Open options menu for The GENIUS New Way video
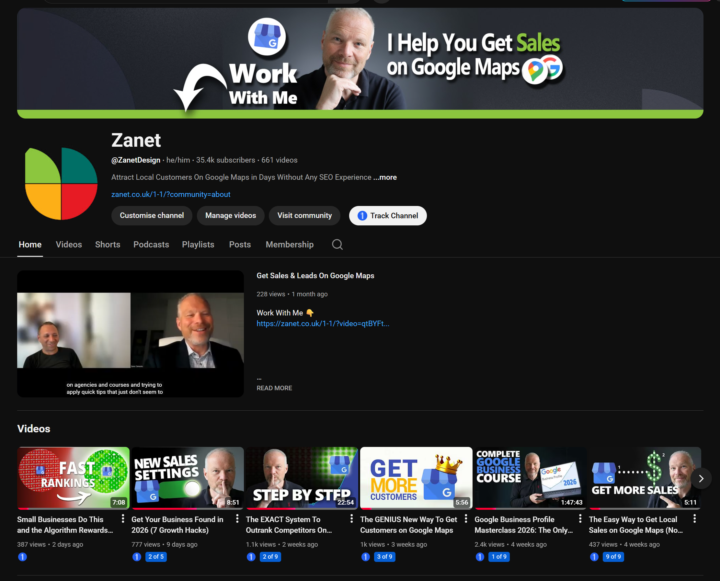Image resolution: width=720 pixels, height=581 pixels. [x=466, y=519]
